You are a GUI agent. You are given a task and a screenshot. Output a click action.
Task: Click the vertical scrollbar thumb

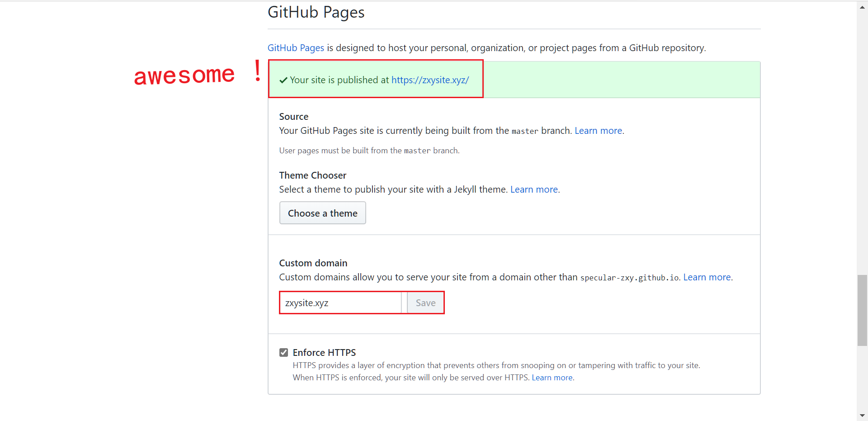pos(862,310)
